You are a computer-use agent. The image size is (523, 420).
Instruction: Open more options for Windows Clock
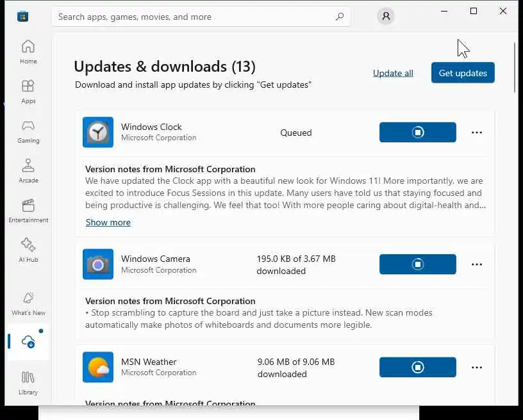click(x=477, y=133)
